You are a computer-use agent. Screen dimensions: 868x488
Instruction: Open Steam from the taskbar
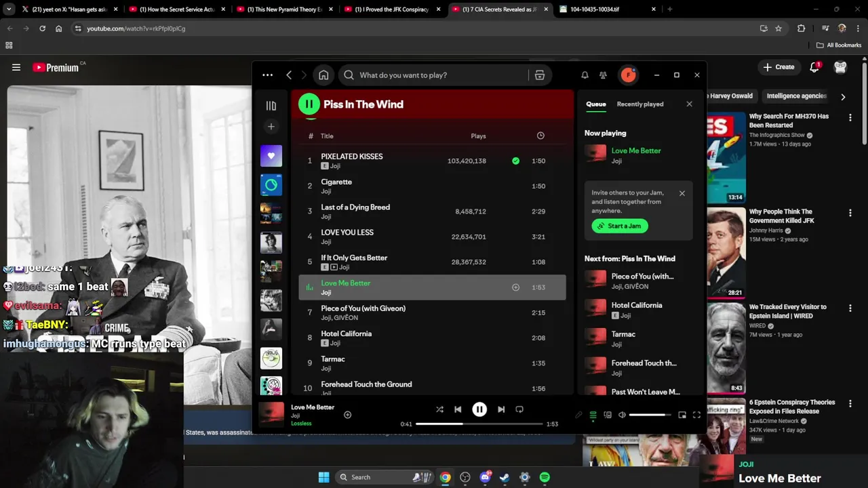tap(505, 477)
